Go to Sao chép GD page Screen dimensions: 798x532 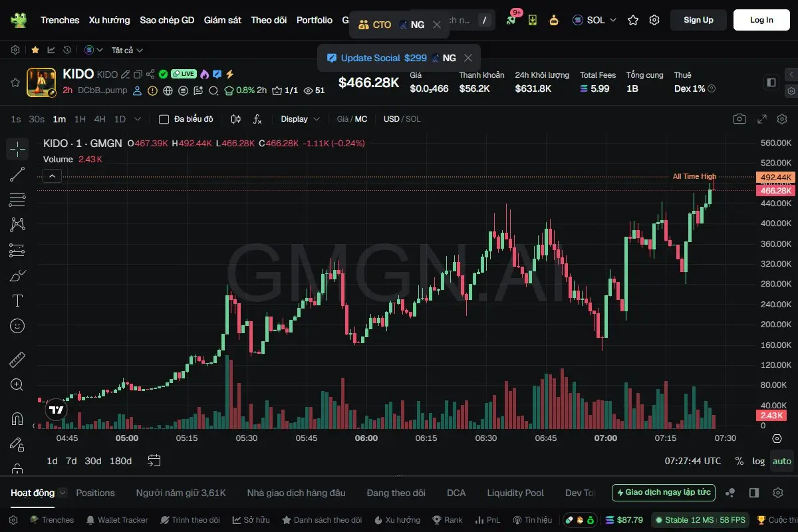click(167, 20)
